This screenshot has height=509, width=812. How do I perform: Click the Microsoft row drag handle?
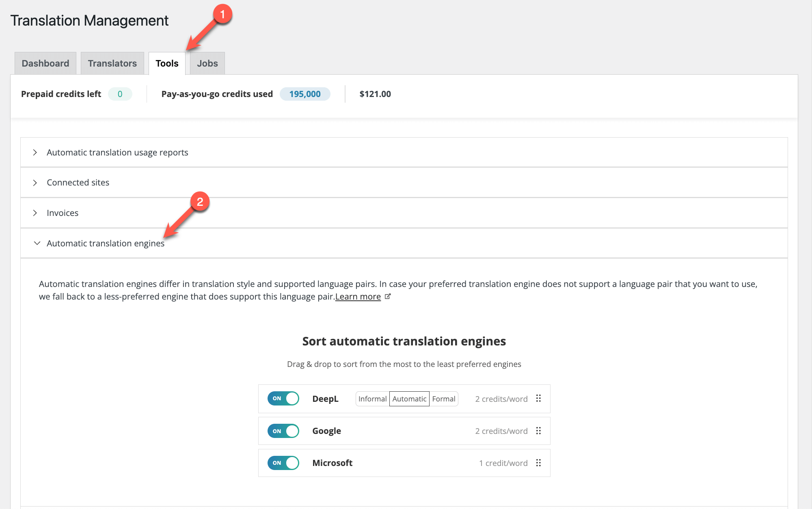tap(538, 463)
